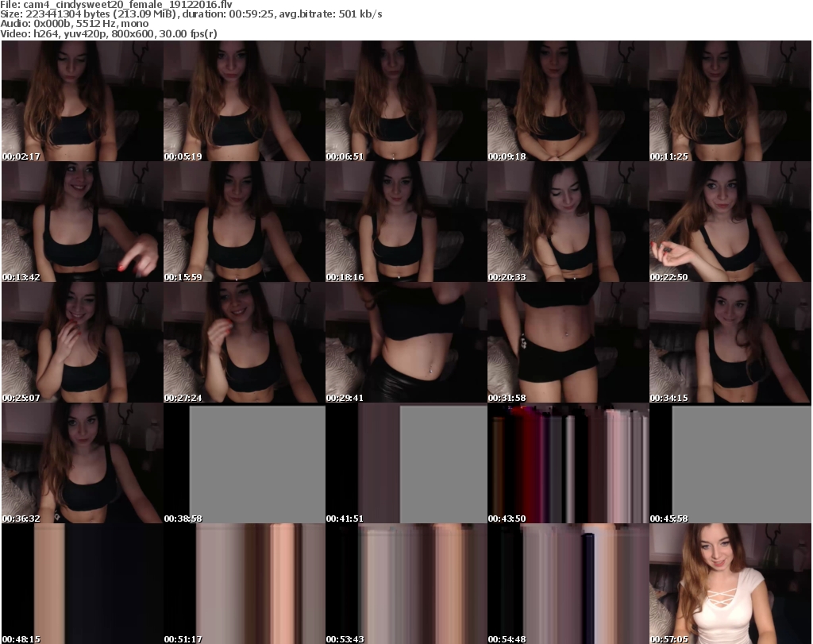This screenshot has height=644, width=813.
Task: Select the 00:27:24 thumbnail
Action: tap(244, 342)
